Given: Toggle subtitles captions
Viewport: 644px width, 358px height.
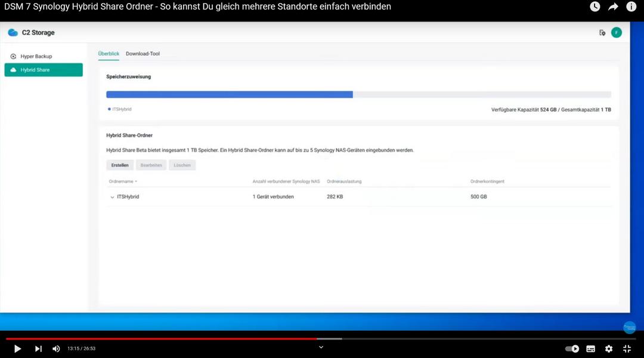Looking at the screenshot, I should (590, 348).
